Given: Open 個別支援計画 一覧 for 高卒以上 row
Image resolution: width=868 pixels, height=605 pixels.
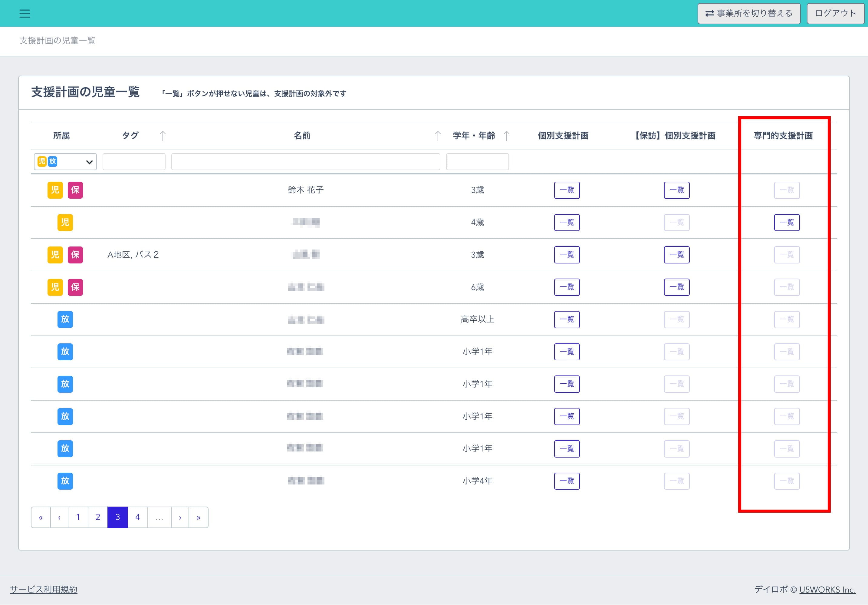Looking at the screenshot, I should pos(567,319).
